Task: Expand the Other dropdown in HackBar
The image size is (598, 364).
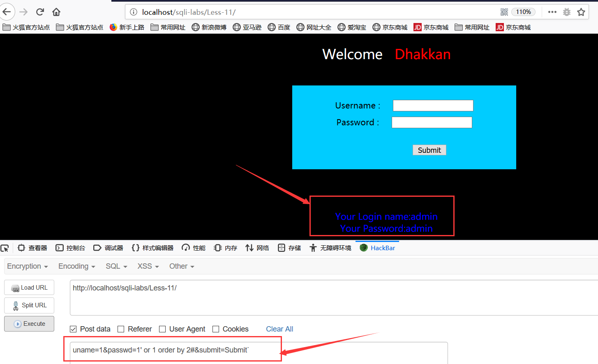Action: [x=182, y=266]
